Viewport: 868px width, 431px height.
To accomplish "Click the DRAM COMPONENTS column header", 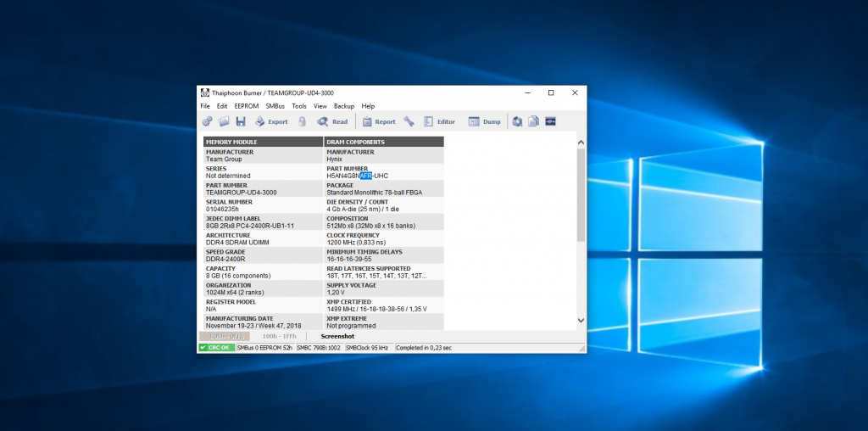I will pyautogui.click(x=384, y=142).
